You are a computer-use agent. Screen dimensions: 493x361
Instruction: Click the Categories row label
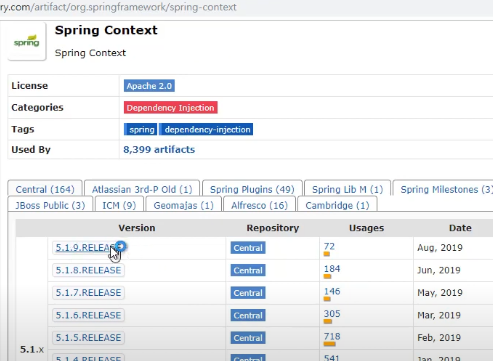click(37, 107)
